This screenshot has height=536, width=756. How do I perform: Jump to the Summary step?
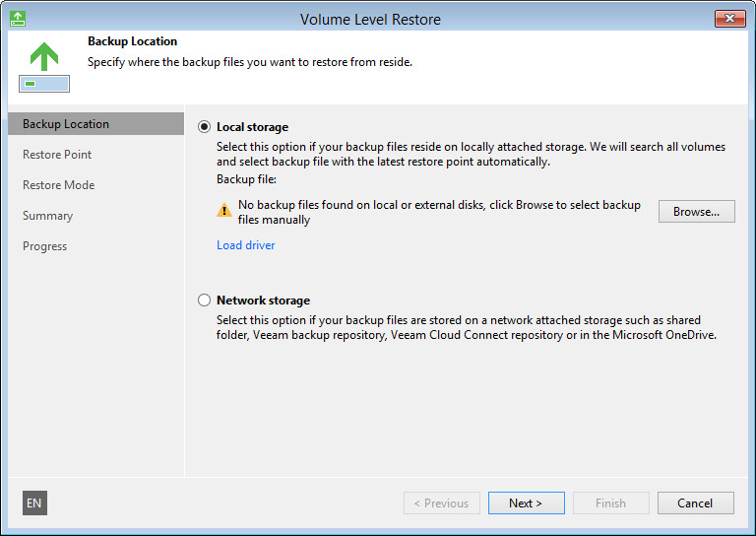click(x=48, y=216)
